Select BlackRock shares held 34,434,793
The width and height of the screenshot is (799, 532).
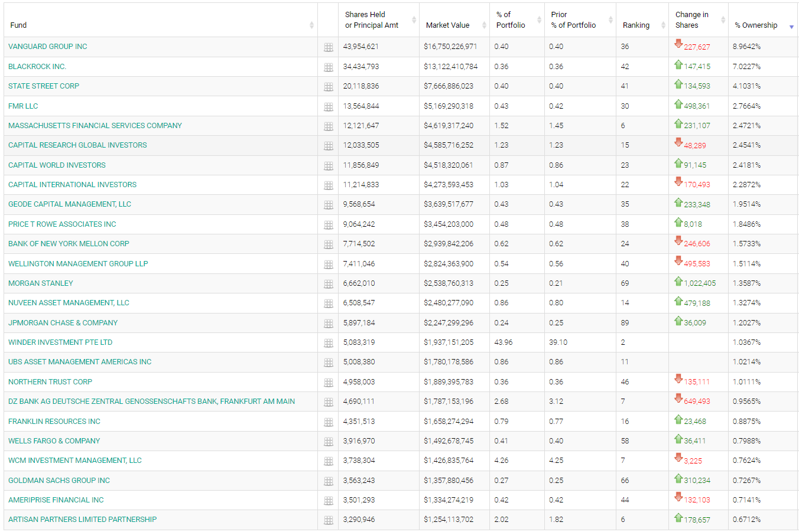pyautogui.click(x=361, y=67)
